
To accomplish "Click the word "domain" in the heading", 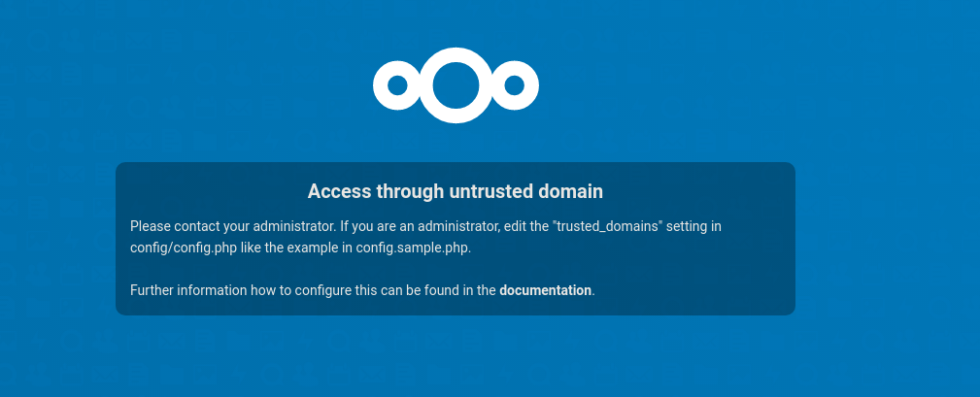I will [573, 191].
